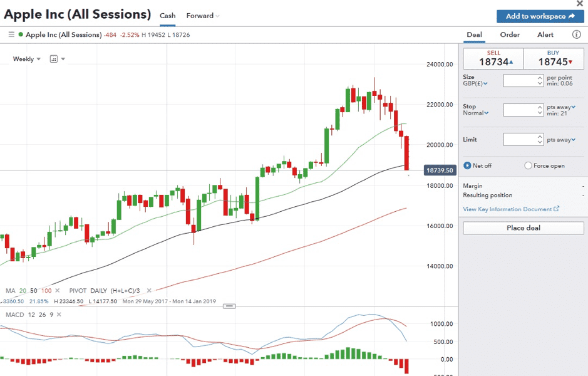
Task: Change the GBP(£) size currency dropdown
Action: pyautogui.click(x=475, y=83)
